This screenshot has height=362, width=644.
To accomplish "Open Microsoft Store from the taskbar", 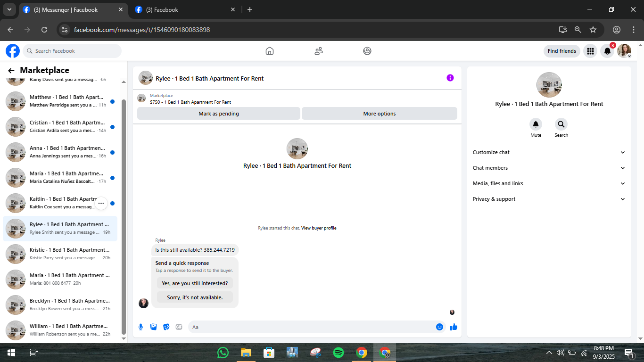I will pos(269,353).
